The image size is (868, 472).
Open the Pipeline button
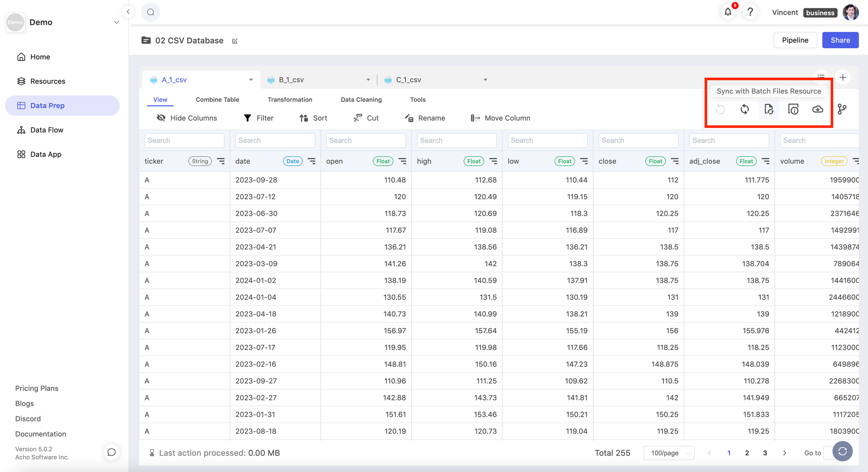click(x=795, y=40)
